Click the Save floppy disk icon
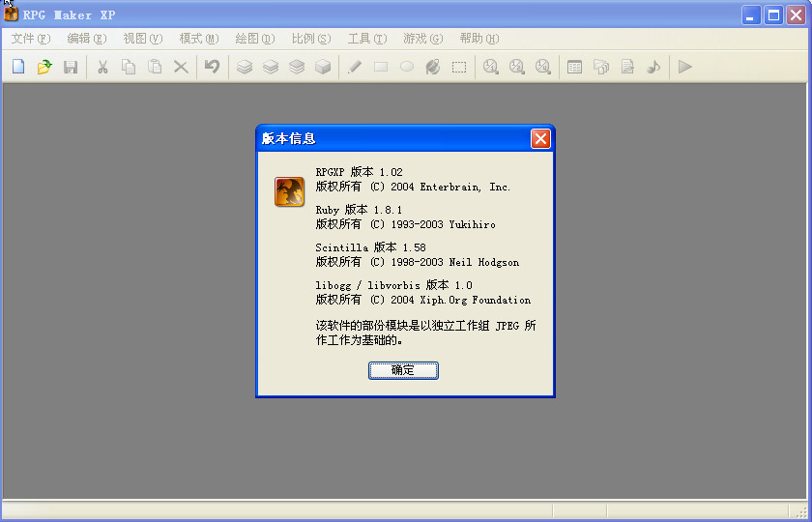Screen dimensions: 812x522 71,67
